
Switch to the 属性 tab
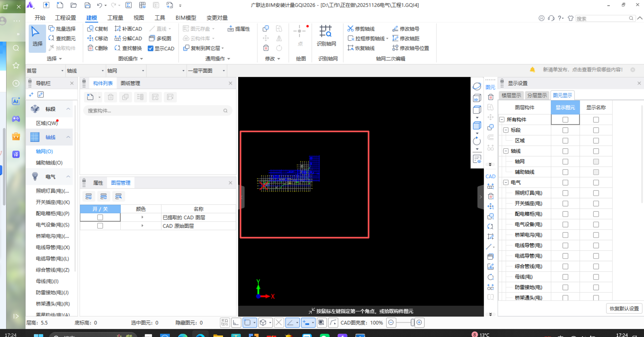tap(98, 183)
